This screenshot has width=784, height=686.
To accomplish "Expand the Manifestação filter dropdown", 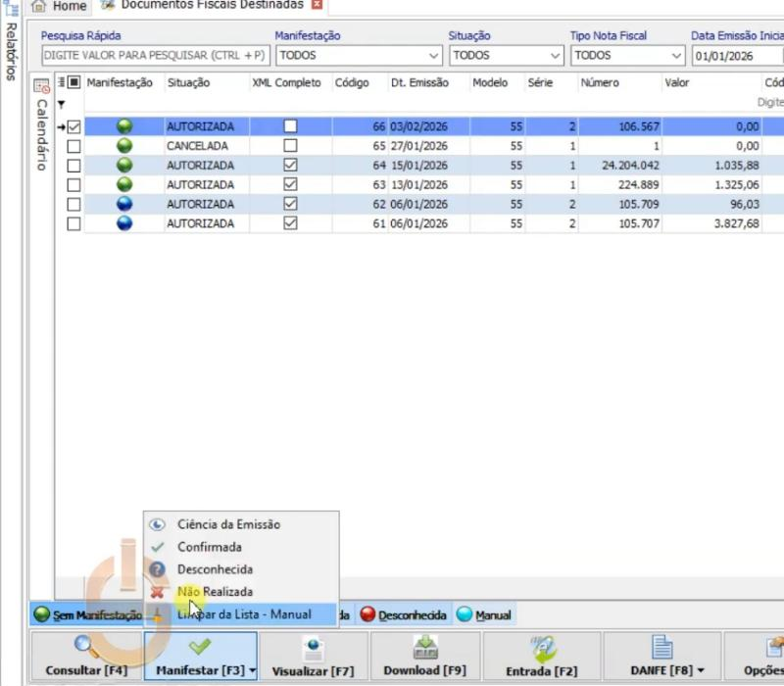I will click(x=433, y=56).
